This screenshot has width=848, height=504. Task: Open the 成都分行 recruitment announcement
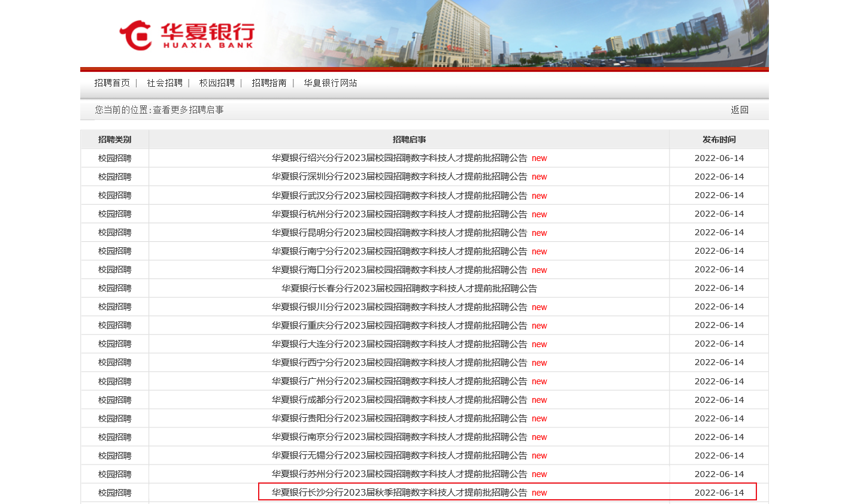[x=399, y=400]
